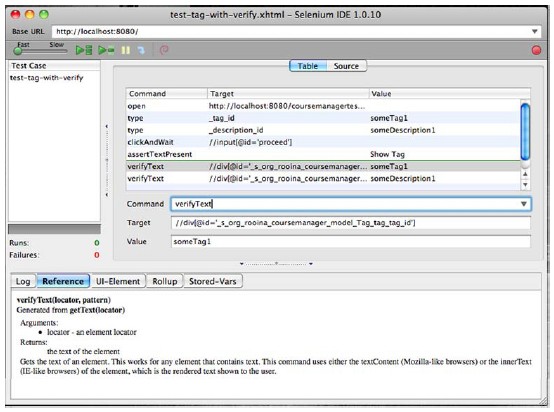This screenshot has height=412, width=554.
Task: Click the Command column header
Action: [x=166, y=94]
